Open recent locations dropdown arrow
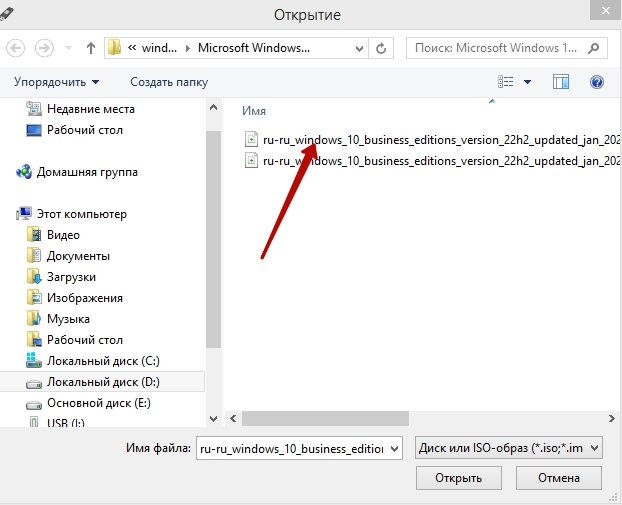 point(68,48)
